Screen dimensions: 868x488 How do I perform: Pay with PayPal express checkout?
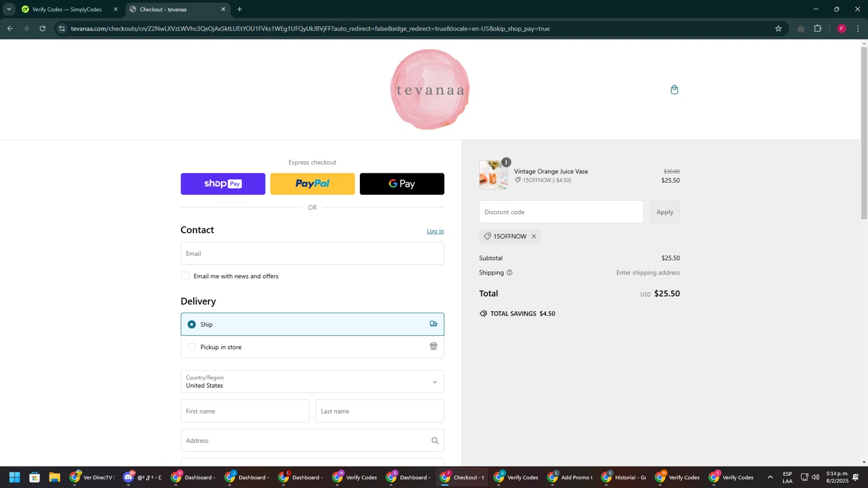coord(312,184)
